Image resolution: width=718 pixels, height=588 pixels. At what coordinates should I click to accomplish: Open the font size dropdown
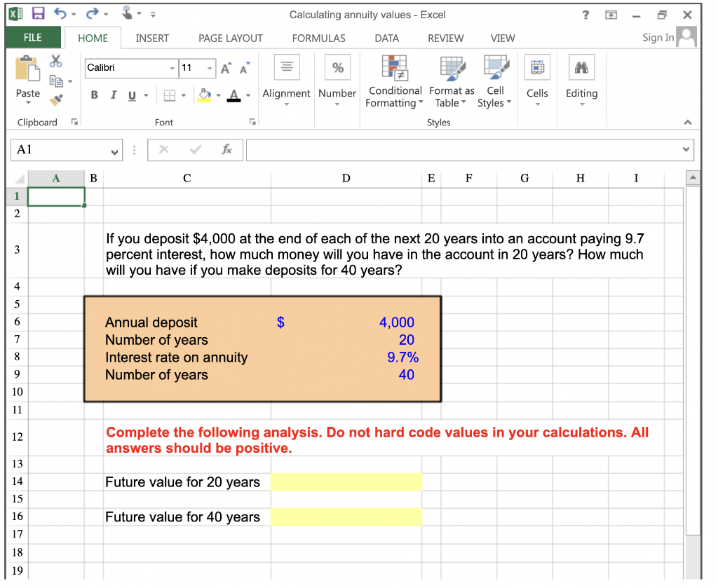coord(210,68)
